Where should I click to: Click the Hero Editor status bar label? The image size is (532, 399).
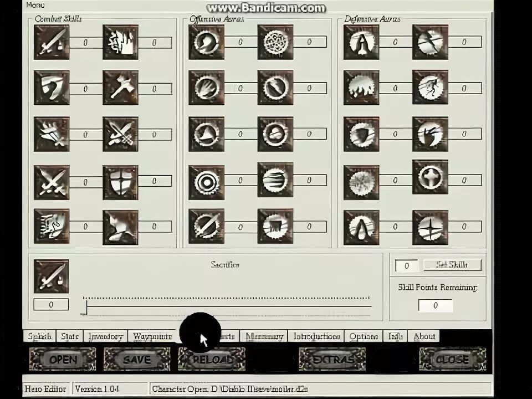pyautogui.click(x=45, y=388)
